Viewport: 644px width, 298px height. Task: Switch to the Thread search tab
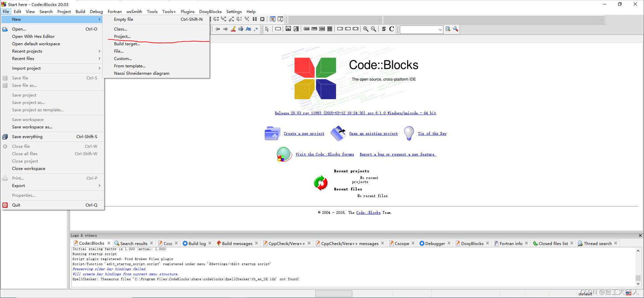(x=597, y=243)
